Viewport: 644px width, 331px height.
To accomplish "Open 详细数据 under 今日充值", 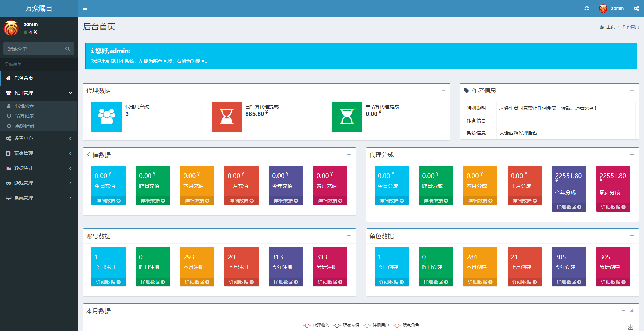I will click(x=108, y=201).
